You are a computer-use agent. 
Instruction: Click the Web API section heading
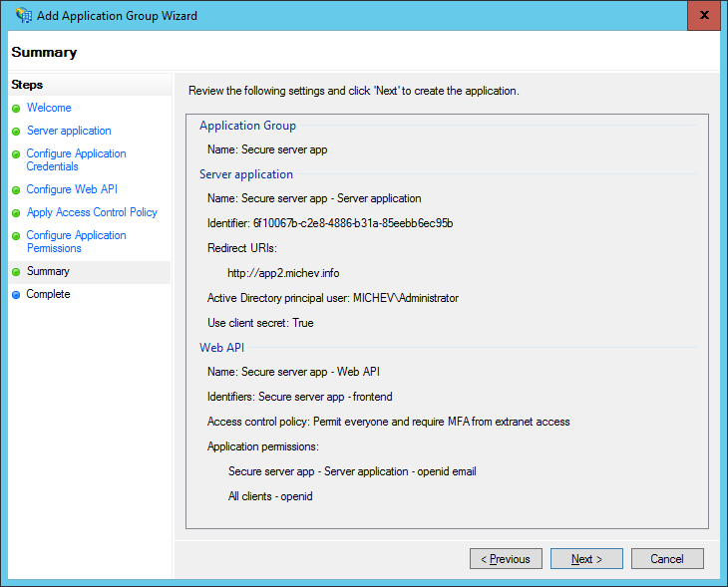[x=222, y=348]
